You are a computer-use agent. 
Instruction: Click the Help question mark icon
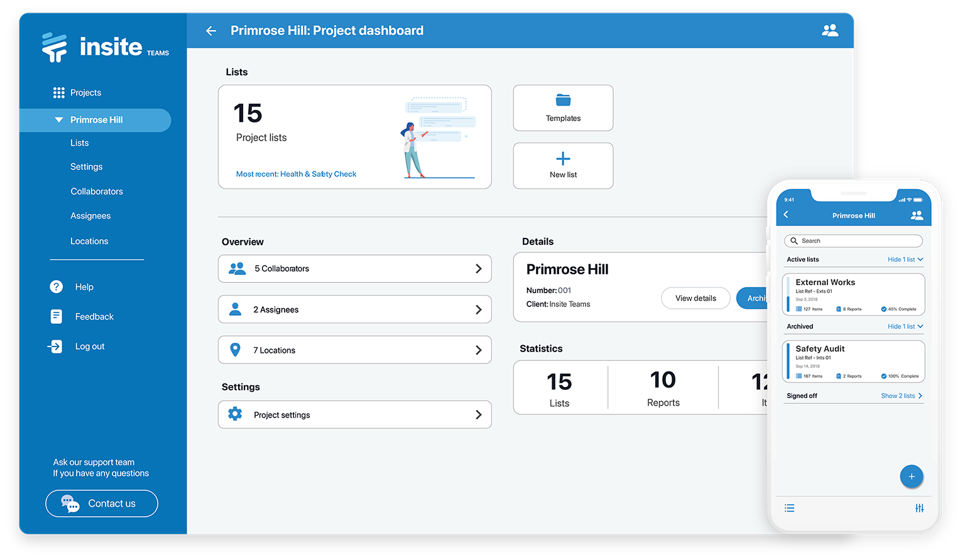57,287
